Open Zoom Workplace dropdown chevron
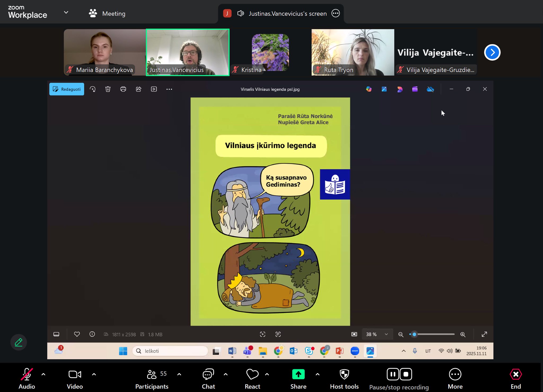 [66, 12]
